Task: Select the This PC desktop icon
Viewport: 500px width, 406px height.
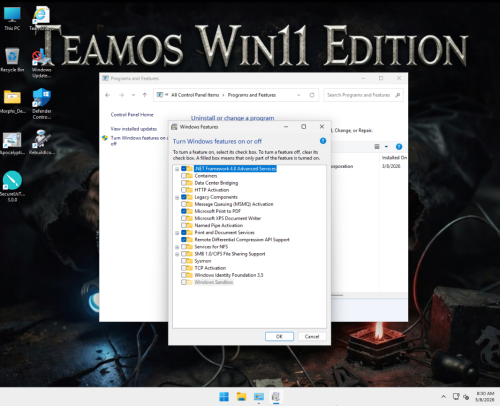Action: coord(12,19)
